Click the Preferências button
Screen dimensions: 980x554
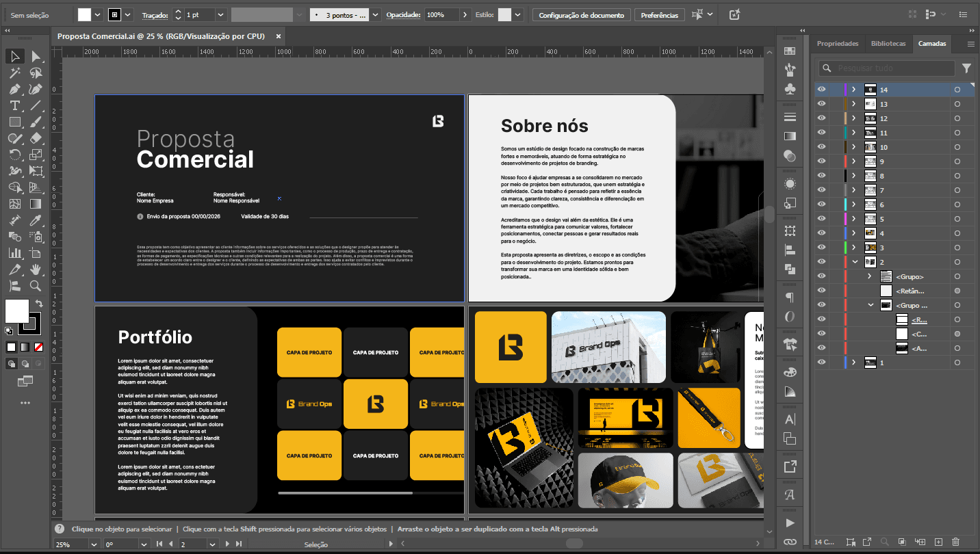tap(659, 15)
